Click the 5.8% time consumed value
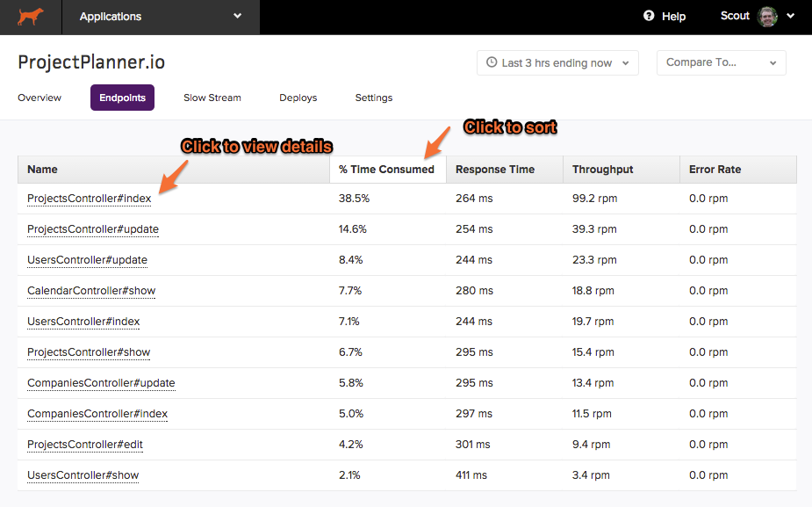The image size is (812, 507). click(351, 383)
